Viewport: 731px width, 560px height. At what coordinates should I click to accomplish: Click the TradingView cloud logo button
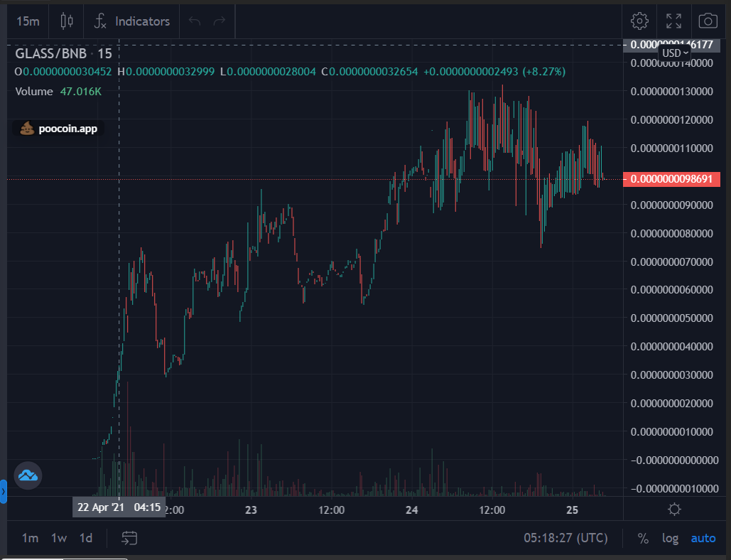28,475
